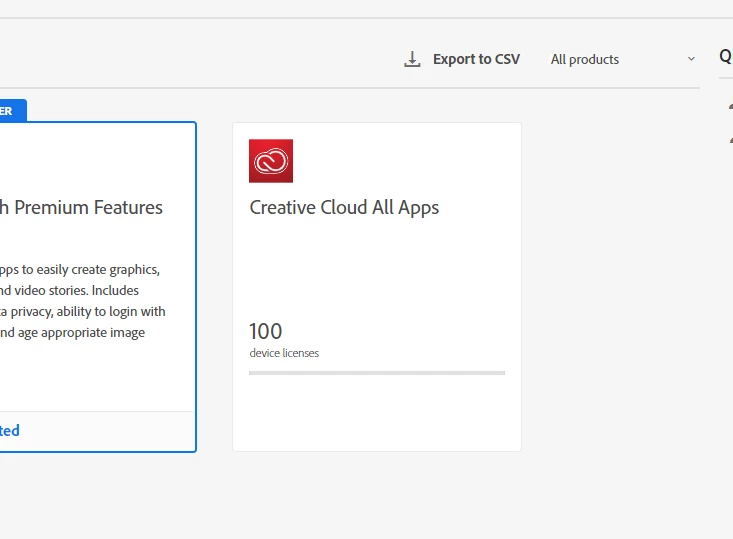The image size is (733, 539).
Task: Click the device licenses usage progress bar
Action: click(x=377, y=373)
